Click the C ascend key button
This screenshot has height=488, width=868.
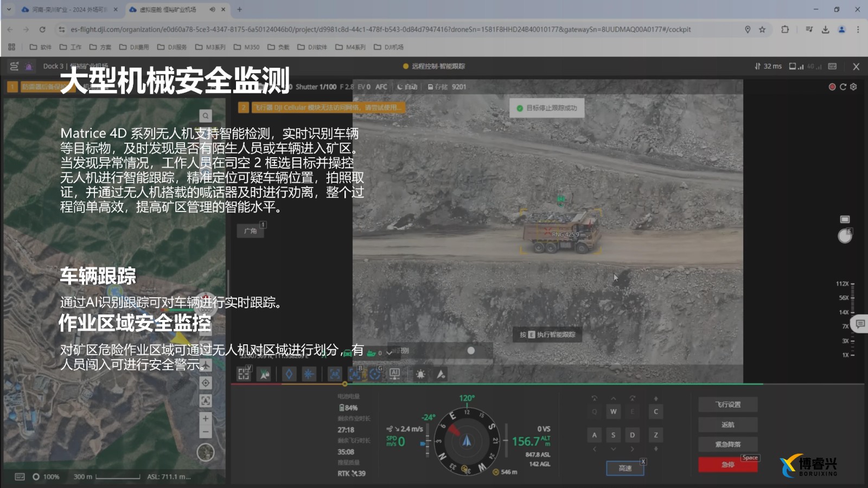pos(655,412)
